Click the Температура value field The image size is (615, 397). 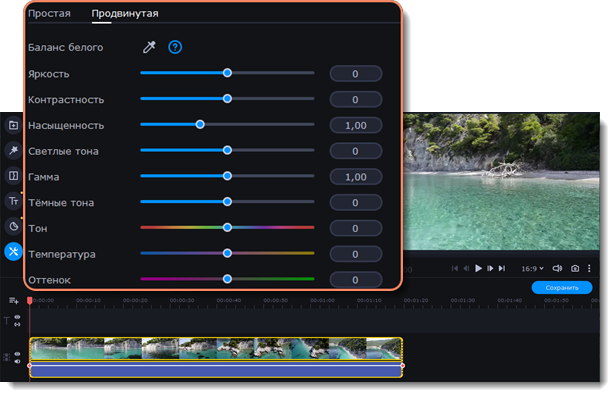pyautogui.click(x=356, y=254)
